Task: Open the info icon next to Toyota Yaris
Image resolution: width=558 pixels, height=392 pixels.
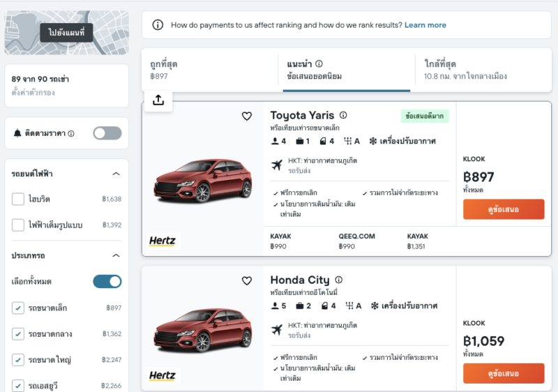Action: point(343,115)
